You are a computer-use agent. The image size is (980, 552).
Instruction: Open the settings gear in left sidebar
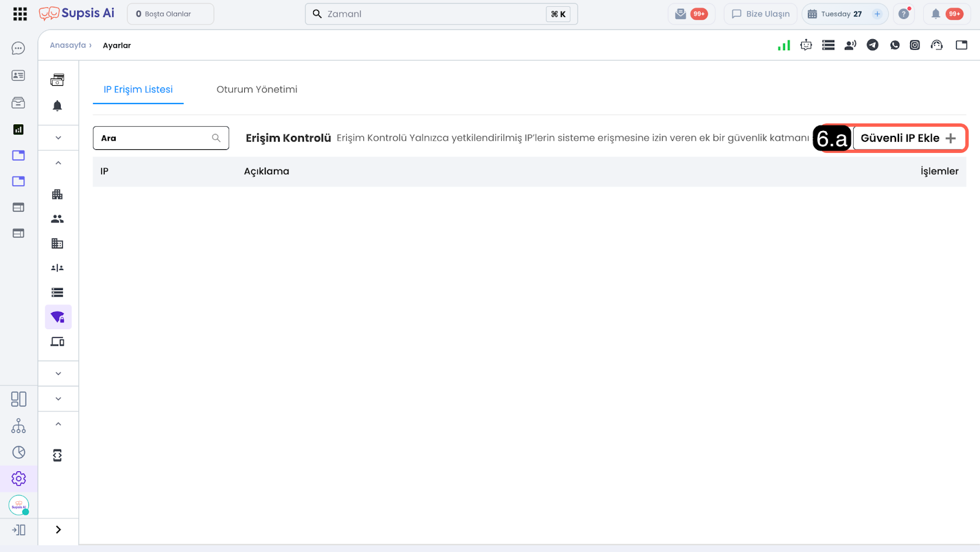[x=18, y=479]
